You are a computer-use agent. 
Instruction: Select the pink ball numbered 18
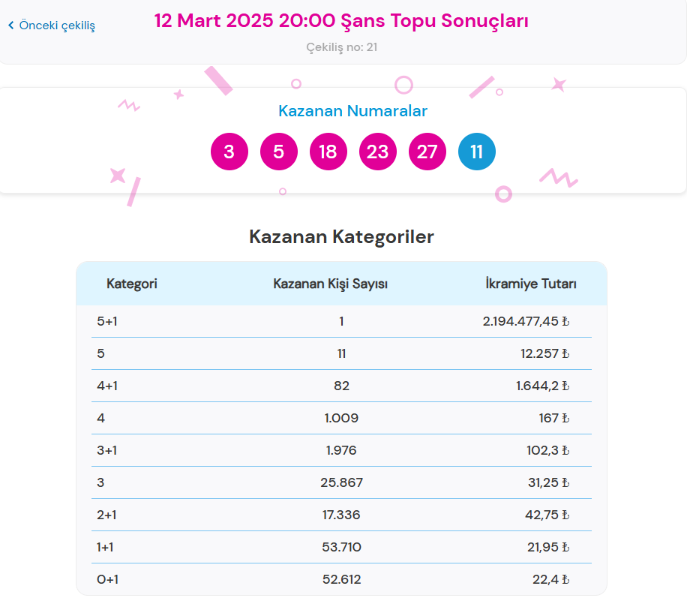328,152
